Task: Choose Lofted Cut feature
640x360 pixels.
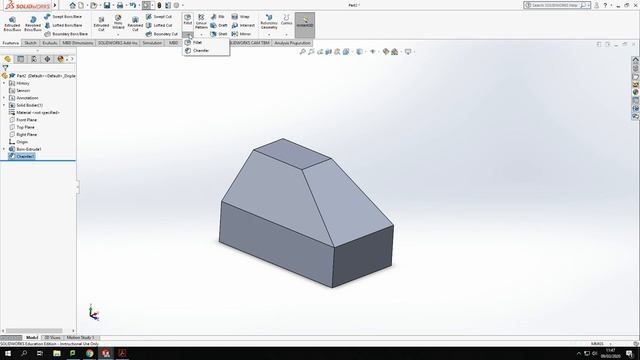Action: pos(159,25)
